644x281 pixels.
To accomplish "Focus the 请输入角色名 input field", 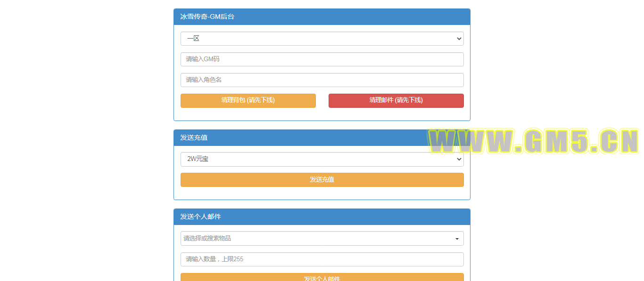I will pos(322,80).
